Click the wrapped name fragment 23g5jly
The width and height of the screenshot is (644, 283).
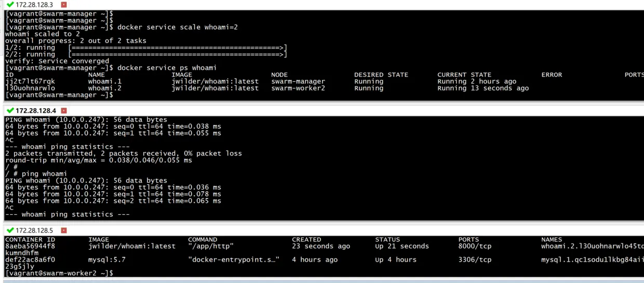(x=20, y=266)
